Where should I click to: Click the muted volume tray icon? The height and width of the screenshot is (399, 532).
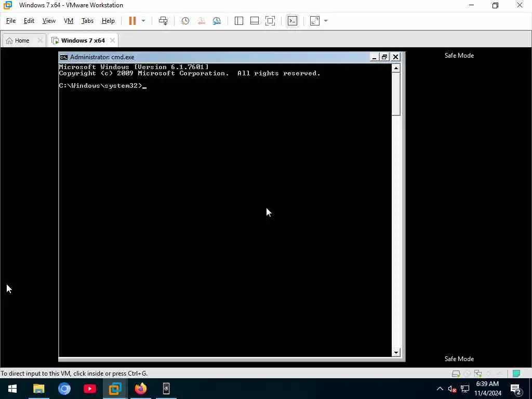(x=452, y=389)
